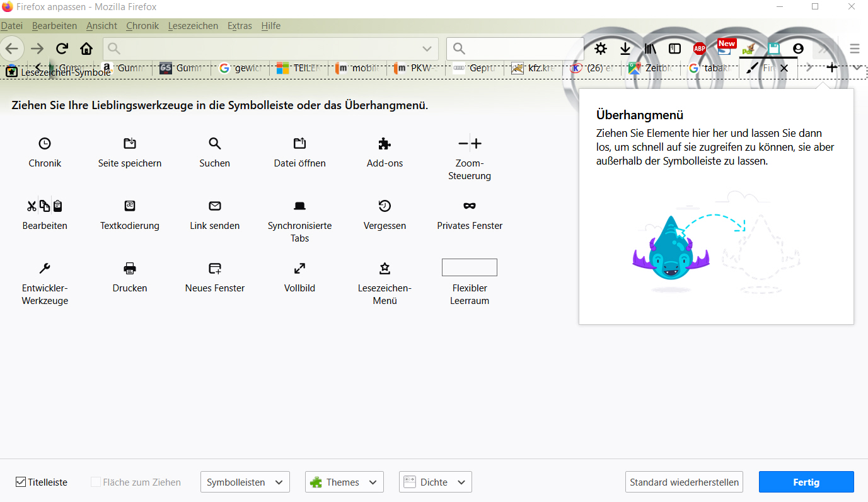The height and width of the screenshot is (502, 868).
Task: Click Standard wiederherstellen button
Action: (x=684, y=482)
